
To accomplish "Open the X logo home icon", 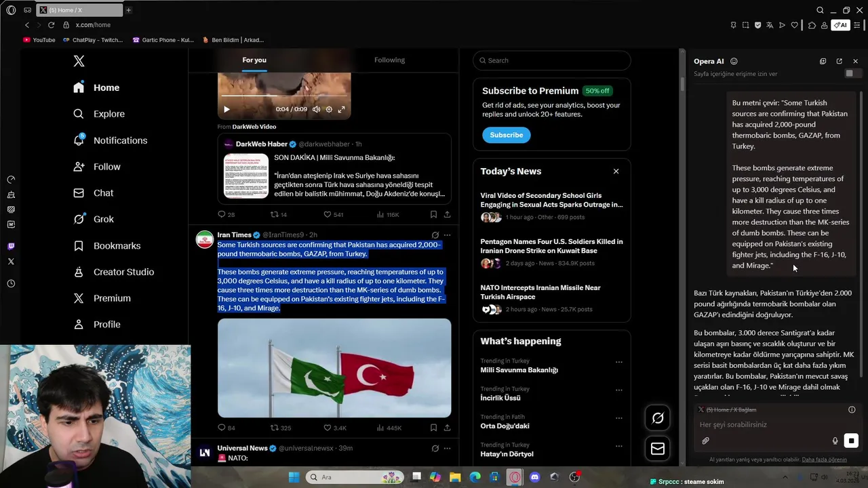I will pos(79,61).
